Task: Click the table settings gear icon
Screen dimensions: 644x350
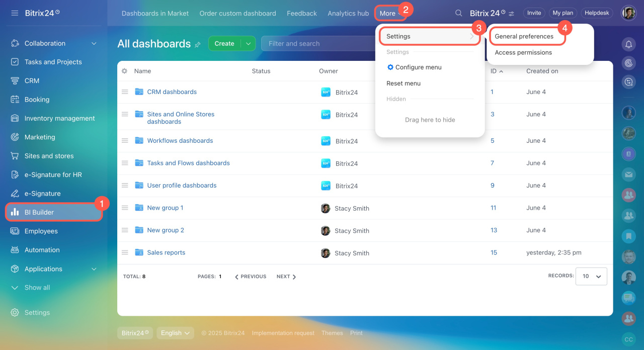Action: coord(124,71)
